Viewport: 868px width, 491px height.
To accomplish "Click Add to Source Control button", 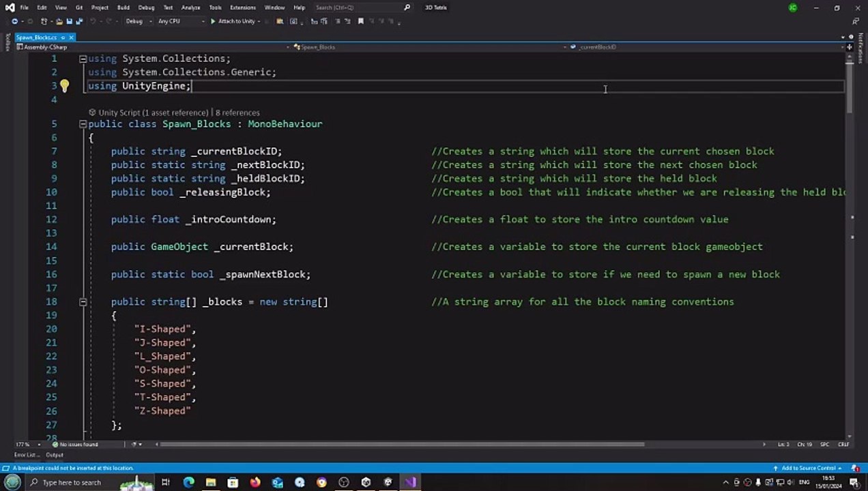I will [x=809, y=468].
